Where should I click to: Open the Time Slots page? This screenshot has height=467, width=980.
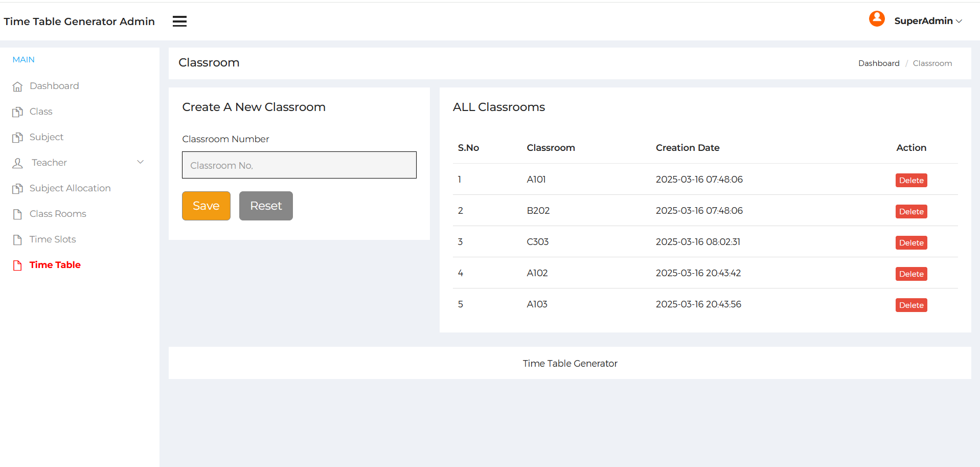point(53,239)
